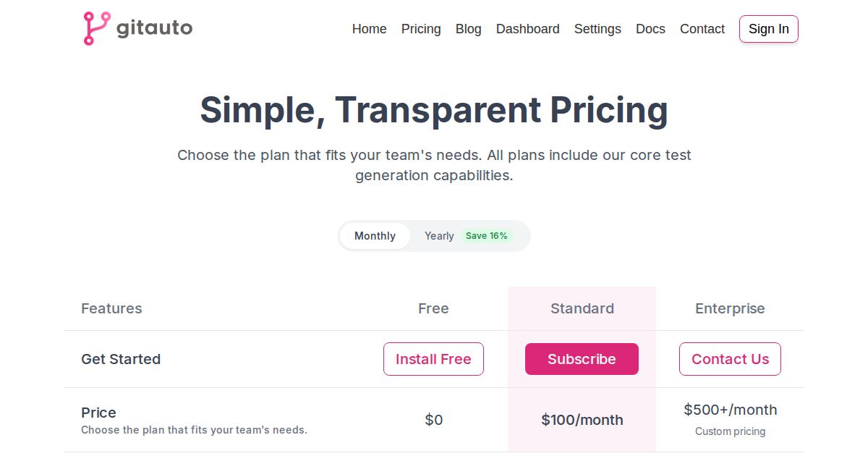The height and width of the screenshot is (456, 868).
Task: Open the Settings nav item
Action: [597, 29]
